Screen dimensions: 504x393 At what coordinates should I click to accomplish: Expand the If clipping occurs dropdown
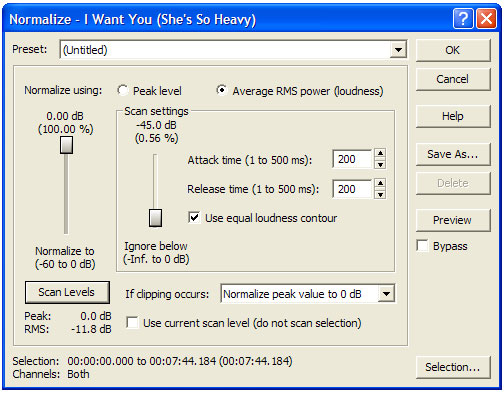pos(386,294)
